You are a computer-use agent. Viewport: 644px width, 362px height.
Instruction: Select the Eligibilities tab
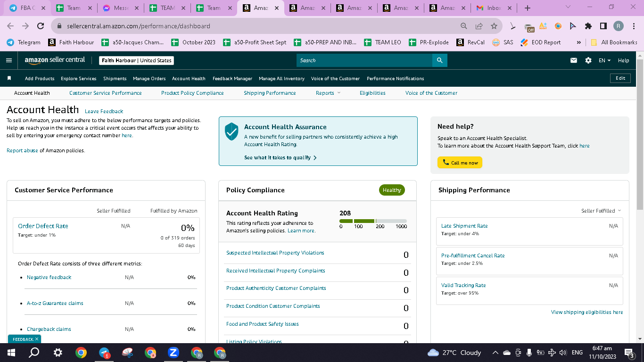372,93
